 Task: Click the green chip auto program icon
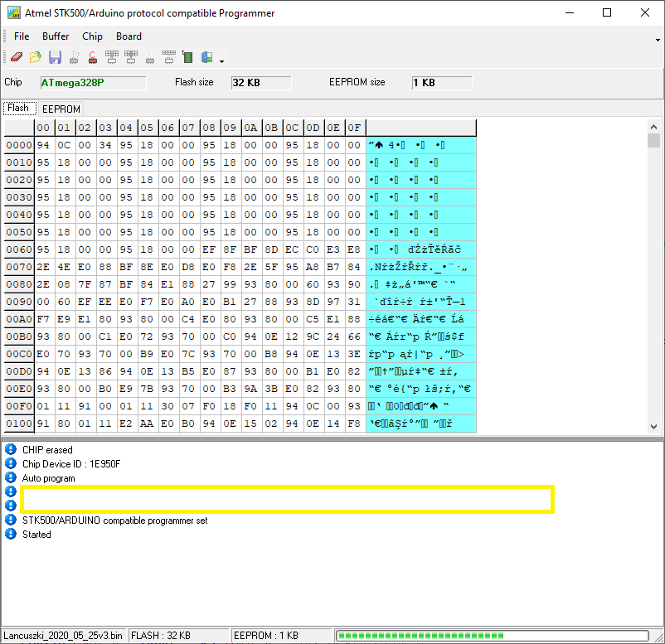187,57
